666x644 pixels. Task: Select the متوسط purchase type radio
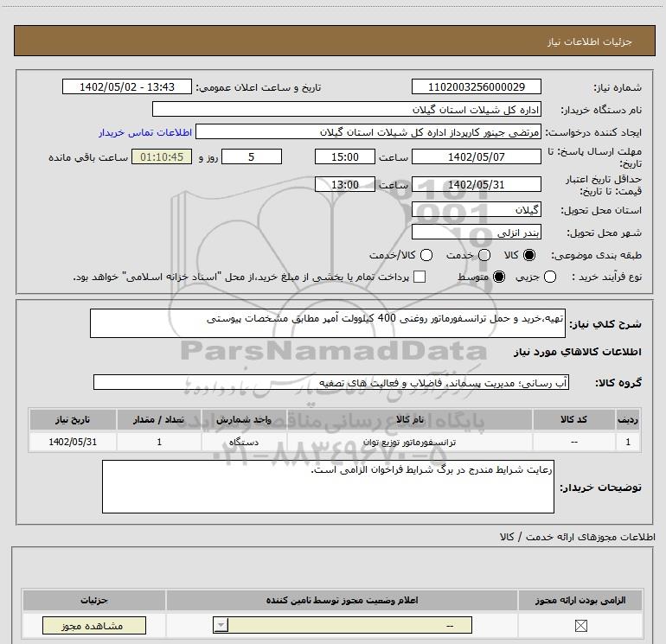pos(499,277)
